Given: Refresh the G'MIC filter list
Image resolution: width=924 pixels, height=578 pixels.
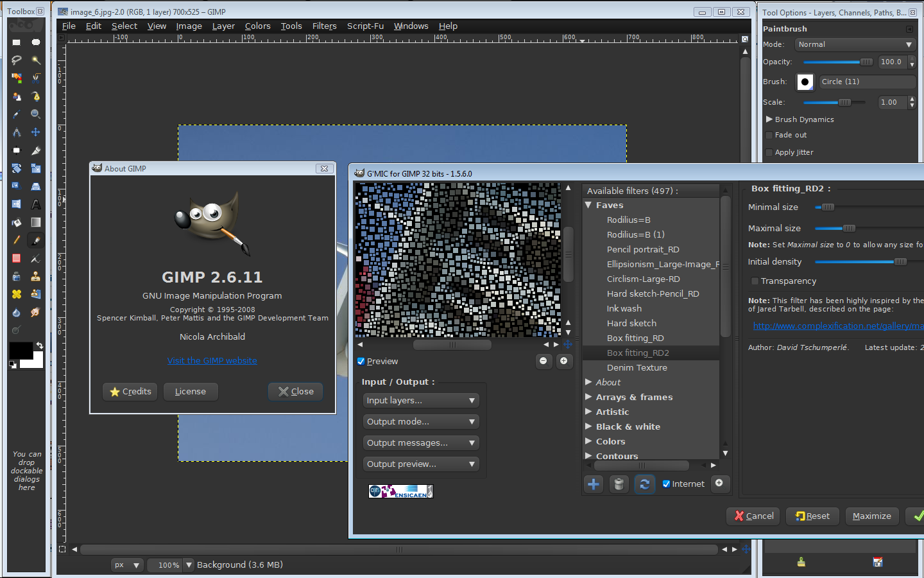Looking at the screenshot, I should [644, 484].
